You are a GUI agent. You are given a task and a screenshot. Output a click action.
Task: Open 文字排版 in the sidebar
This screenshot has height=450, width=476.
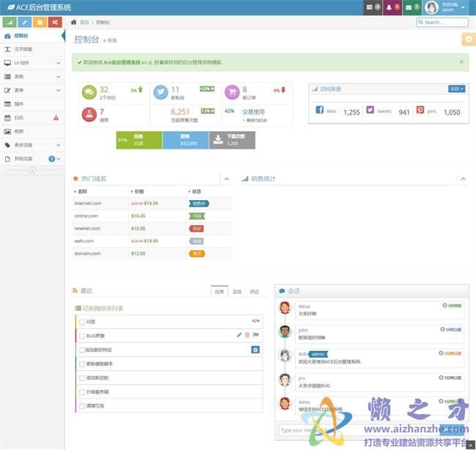(x=23, y=49)
